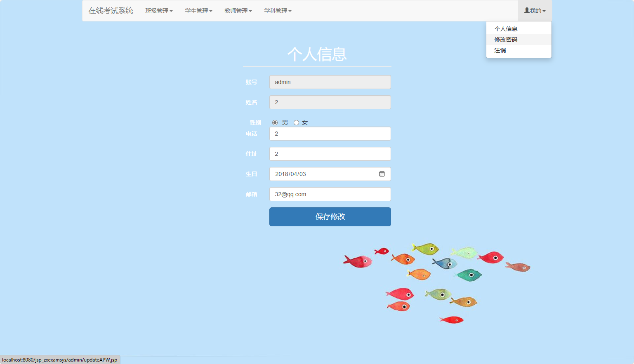Collapse the 我的 dropdown menu
Screen dimensions: 634x364
pos(534,10)
